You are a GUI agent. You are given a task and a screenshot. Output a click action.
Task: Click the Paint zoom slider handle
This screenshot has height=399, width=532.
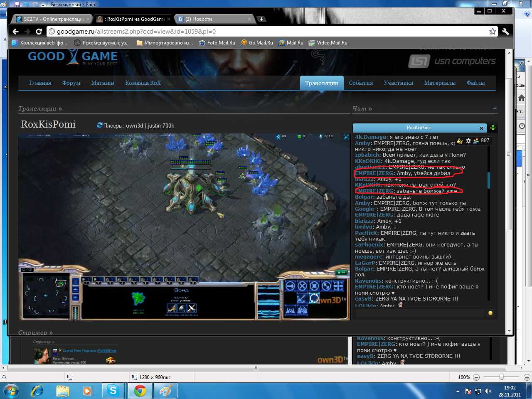501,377
